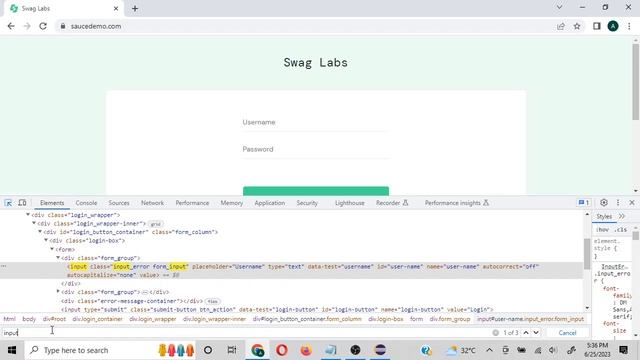Click div#root in the breadcrumb
Viewport: 640px width, 360px height.
coord(54,319)
